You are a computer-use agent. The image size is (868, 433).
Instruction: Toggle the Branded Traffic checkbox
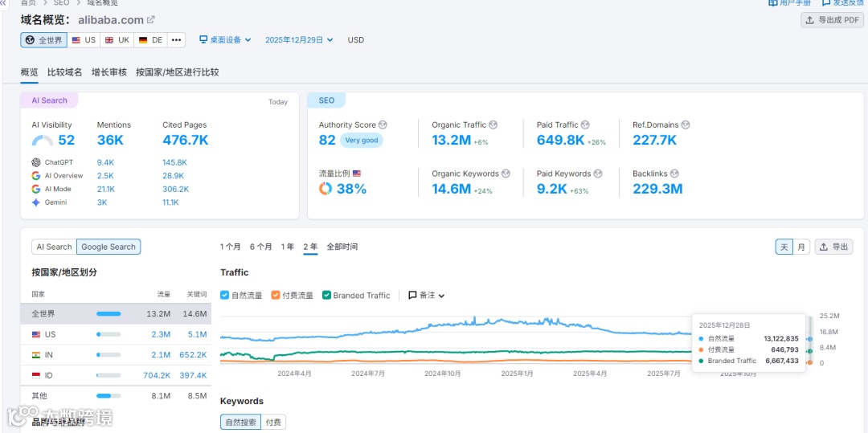(x=326, y=296)
